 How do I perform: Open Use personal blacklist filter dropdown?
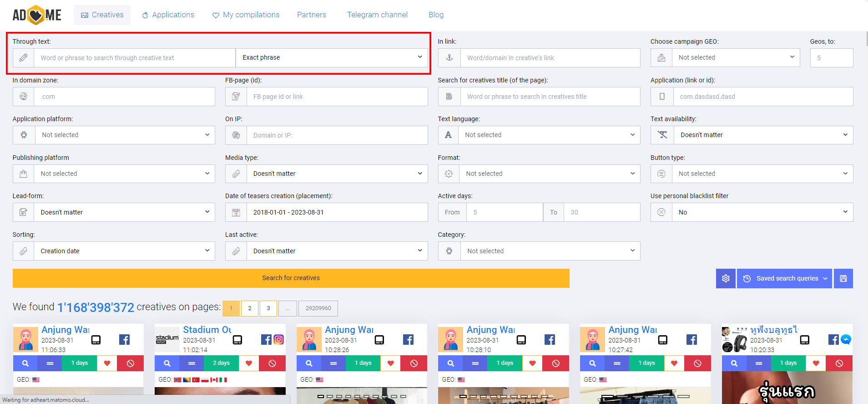click(762, 212)
